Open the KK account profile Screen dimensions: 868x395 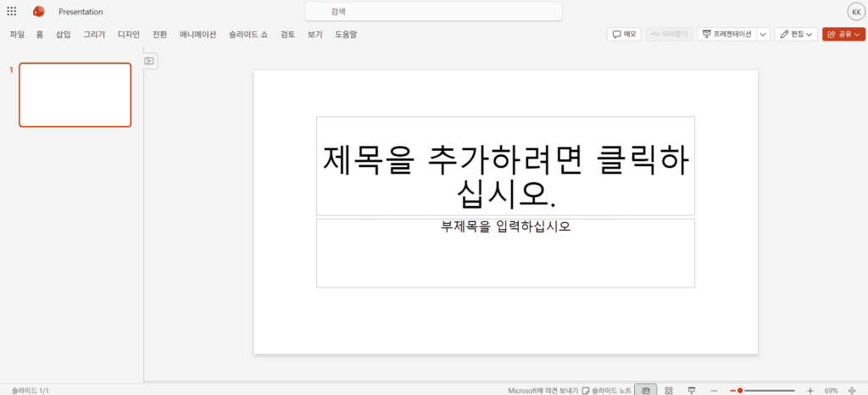pyautogui.click(x=855, y=12)
